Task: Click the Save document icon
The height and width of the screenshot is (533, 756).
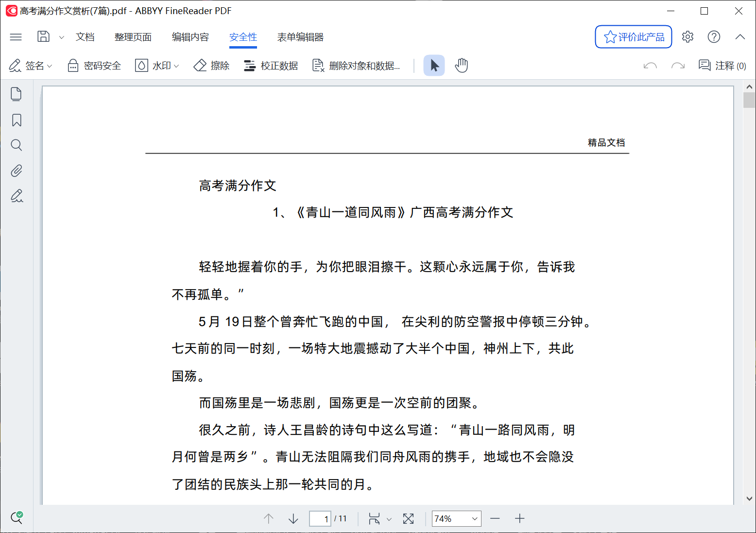Action: tap(44, 36)
